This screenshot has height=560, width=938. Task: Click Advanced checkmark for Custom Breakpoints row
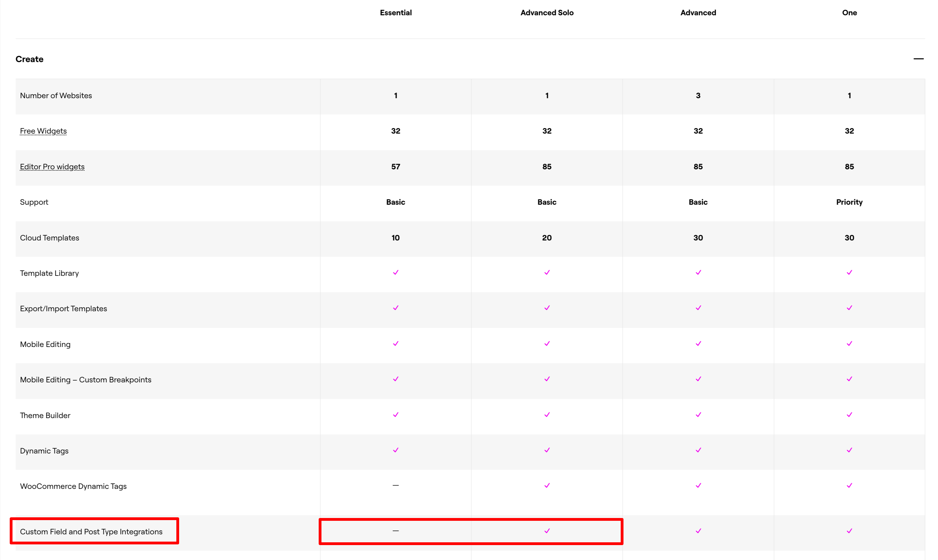(698, 379)
